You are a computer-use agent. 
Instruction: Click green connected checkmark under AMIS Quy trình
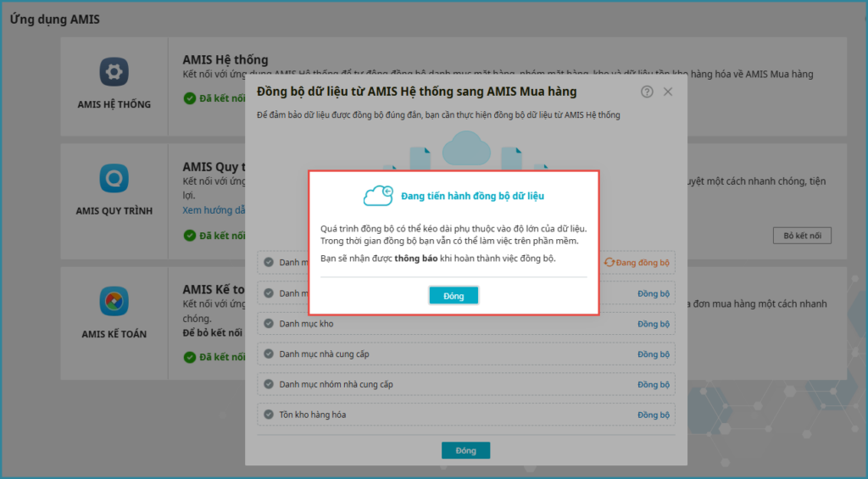click(x=190, y=236)
